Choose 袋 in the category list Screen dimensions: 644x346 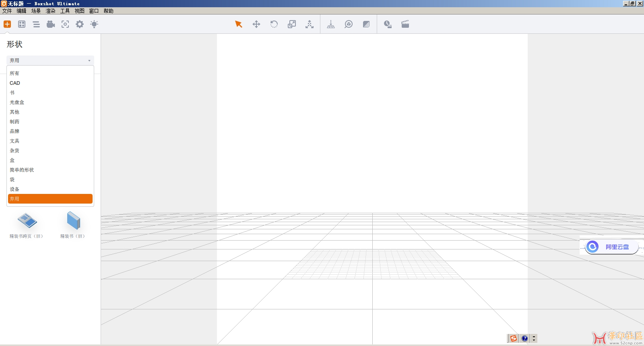point(50,179)
